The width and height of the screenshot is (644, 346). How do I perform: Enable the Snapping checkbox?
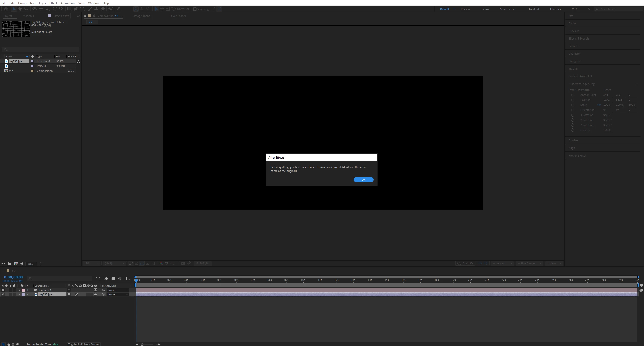[195, 9]
